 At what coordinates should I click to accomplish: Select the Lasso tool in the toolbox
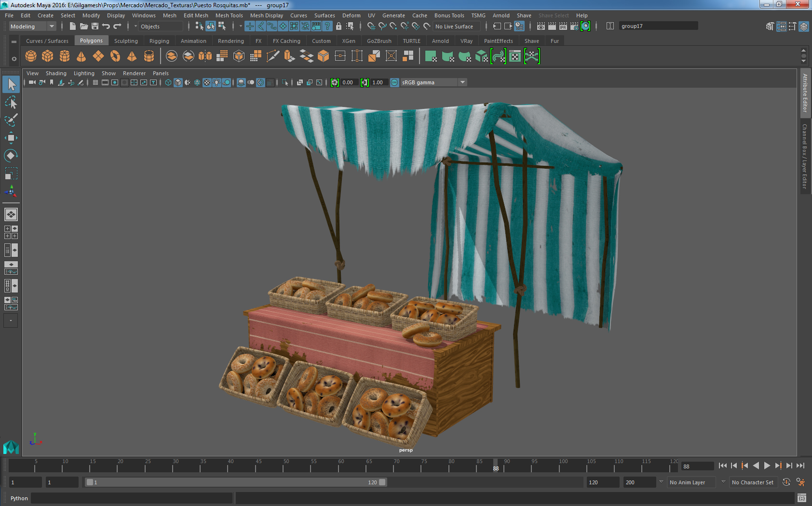[x=11, y=102]
